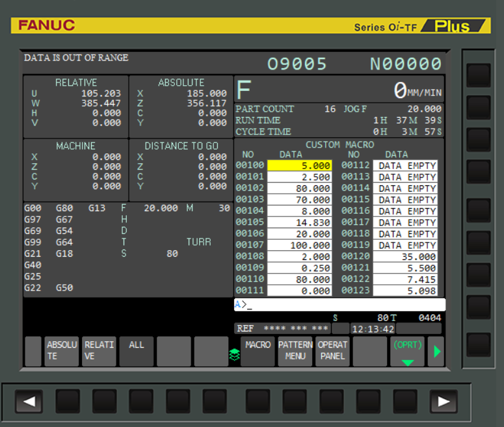Select macro variable 00107 value 100.000
This screenshot has height=427, width=504.
pyautogui.click(x=300, y=245)
